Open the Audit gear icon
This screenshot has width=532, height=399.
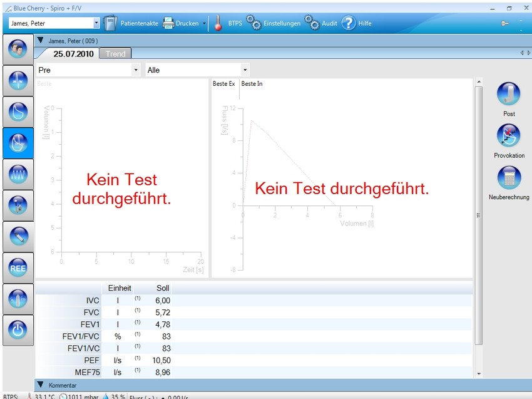tap(312, 23)
